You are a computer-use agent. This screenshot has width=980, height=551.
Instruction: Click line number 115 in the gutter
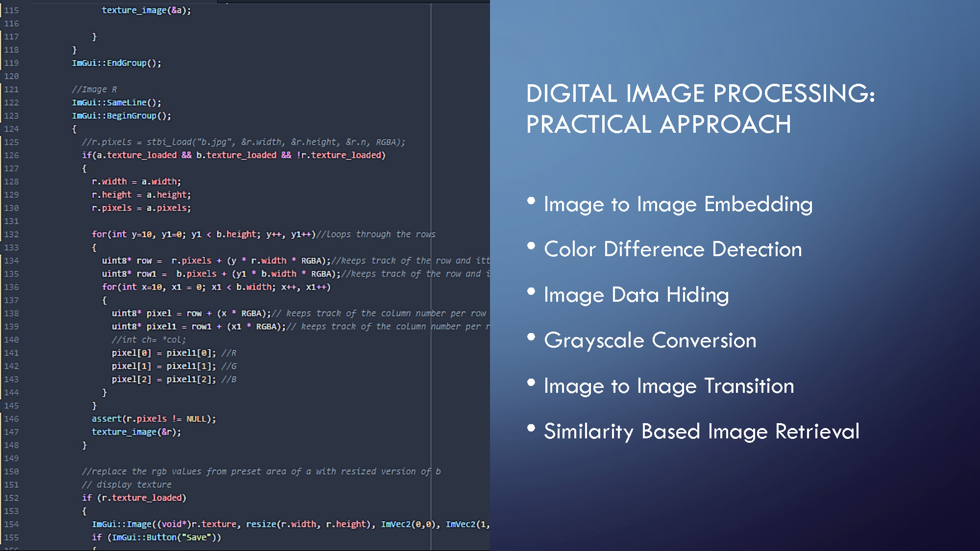12,10
